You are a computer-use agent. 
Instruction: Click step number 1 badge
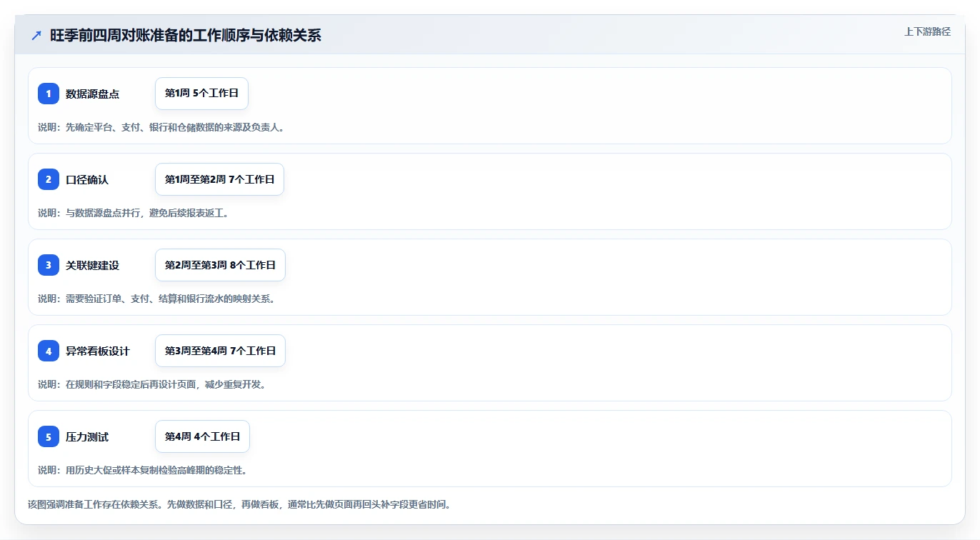(49, 94)
